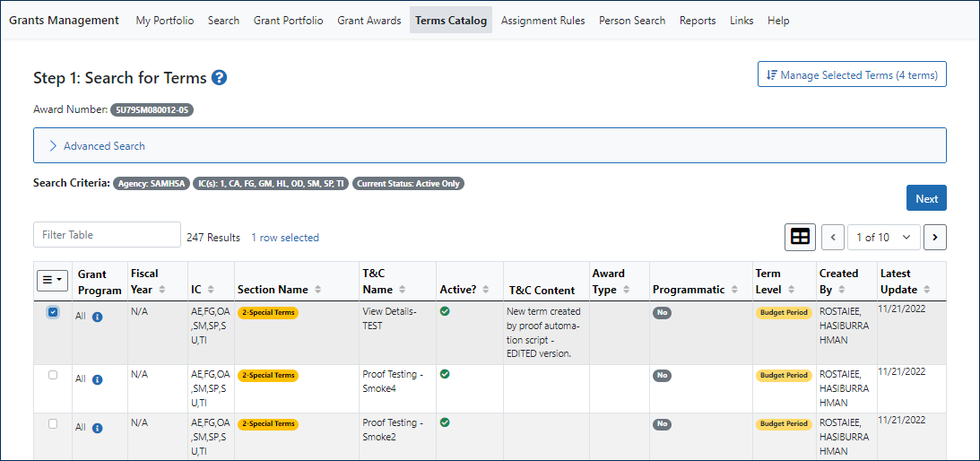
Task: Sort by Latest Update column
Action: [x=926, y=290]
